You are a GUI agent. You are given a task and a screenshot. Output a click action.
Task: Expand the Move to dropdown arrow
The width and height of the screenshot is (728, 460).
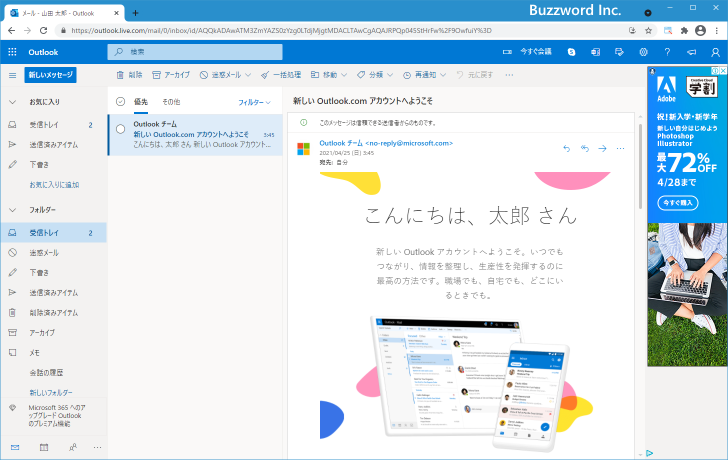coord(344,75)
